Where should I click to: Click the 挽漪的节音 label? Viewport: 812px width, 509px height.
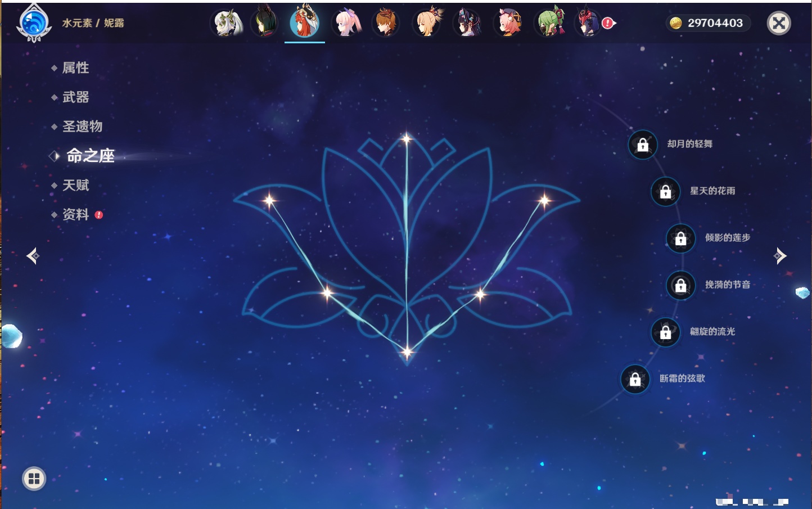tap(728, 285)
